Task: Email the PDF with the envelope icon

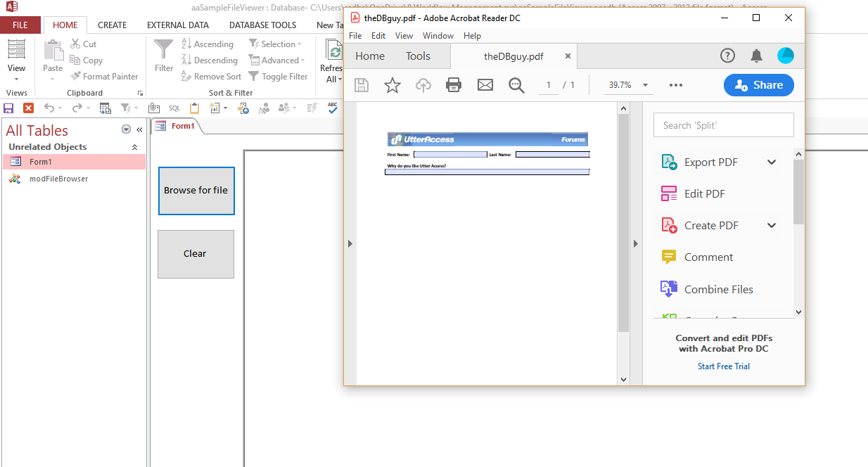Action: [485, 85]
